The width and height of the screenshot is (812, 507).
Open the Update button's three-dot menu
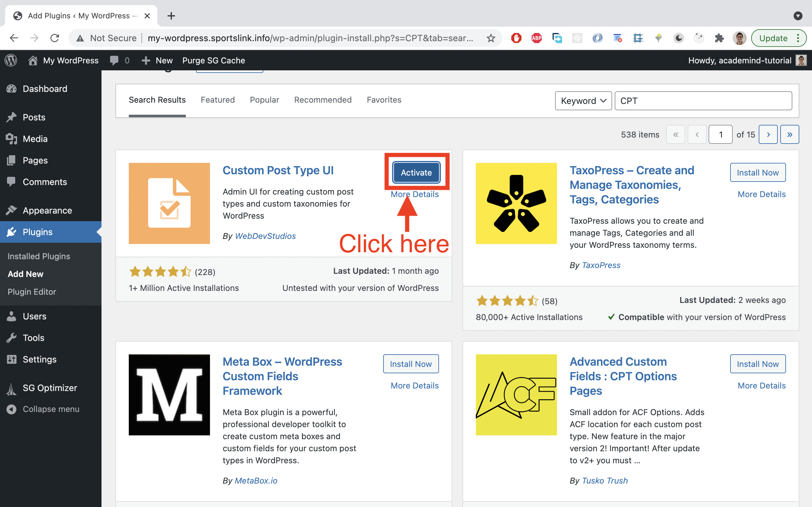[x=799, y=38]
